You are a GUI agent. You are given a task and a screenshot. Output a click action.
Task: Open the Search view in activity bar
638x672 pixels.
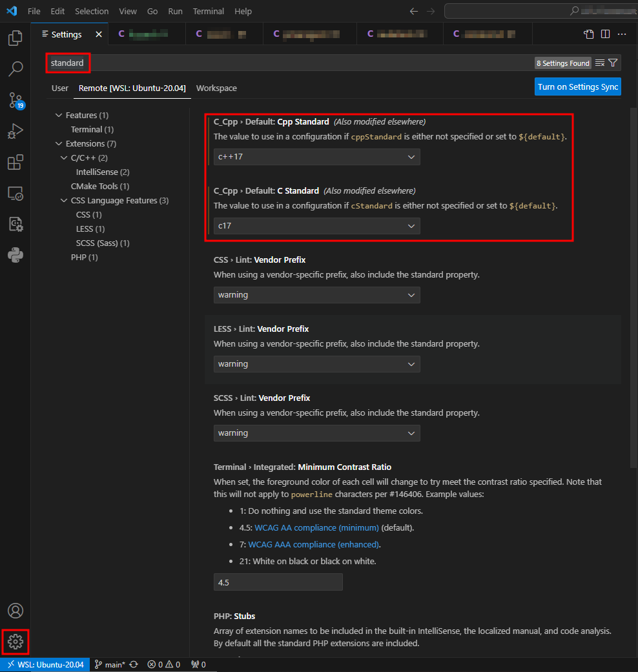15,69
